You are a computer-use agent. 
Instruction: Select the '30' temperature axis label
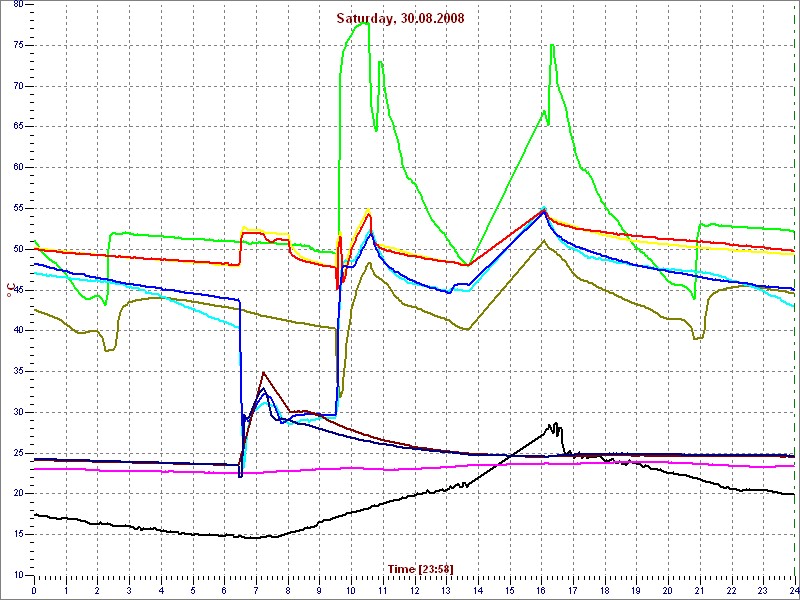16,412
